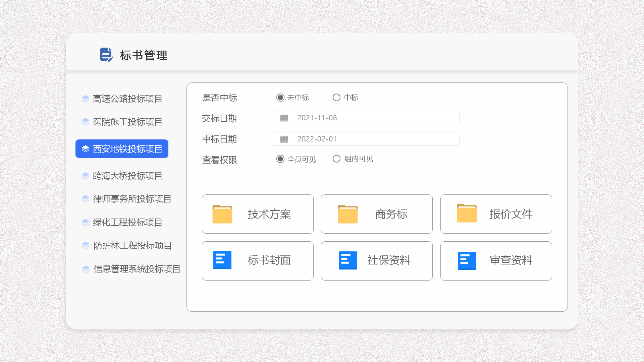Select 律师事务所投标项目 from project list
This screenshot has width=644, height=362.
(x=132, y=199)
